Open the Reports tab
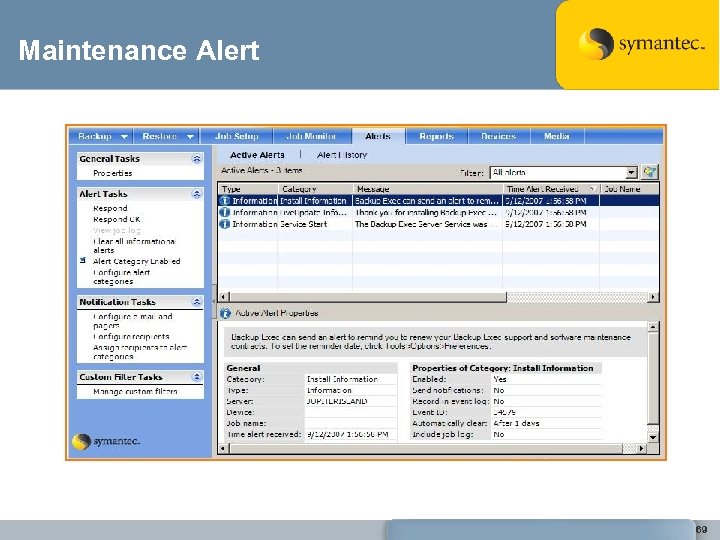Viewport: 720px width, 540px height. pyautogui.click(x=436, y=136)
